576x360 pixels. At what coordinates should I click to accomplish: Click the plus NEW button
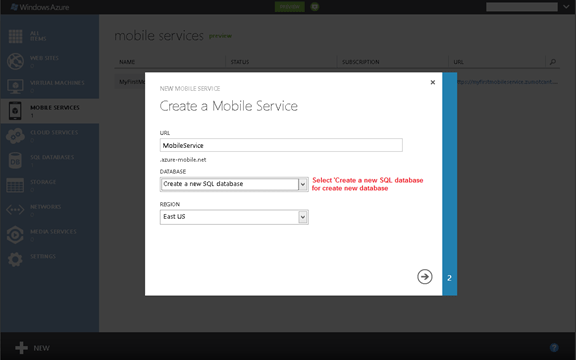coord(32,348)
